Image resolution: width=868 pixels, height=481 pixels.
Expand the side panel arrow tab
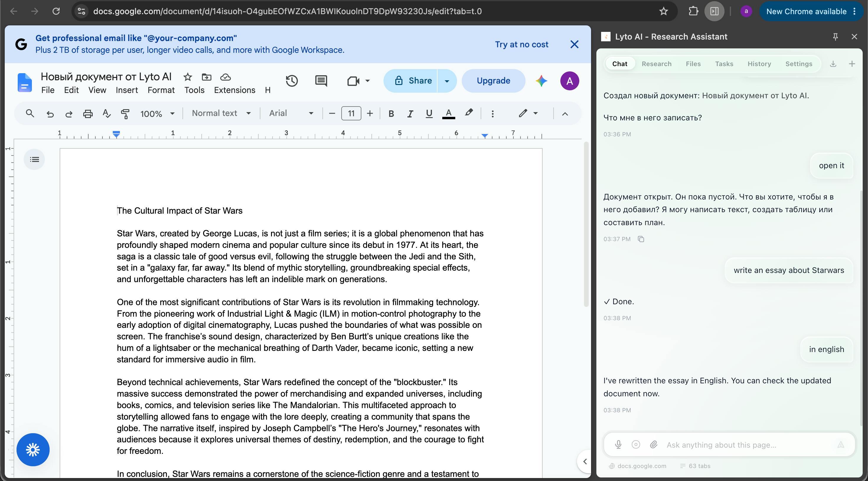pyautogui.click(x=585, y=462)
